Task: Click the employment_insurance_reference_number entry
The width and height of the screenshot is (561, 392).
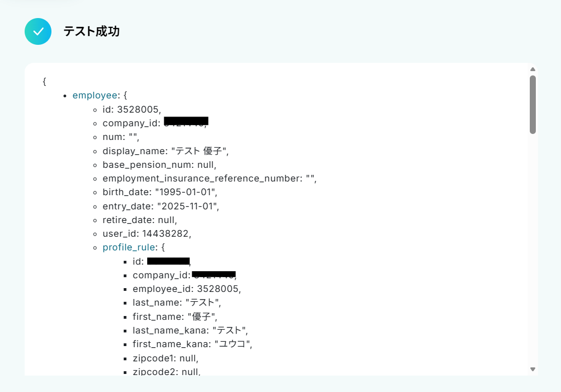Action: click(209, 178)
